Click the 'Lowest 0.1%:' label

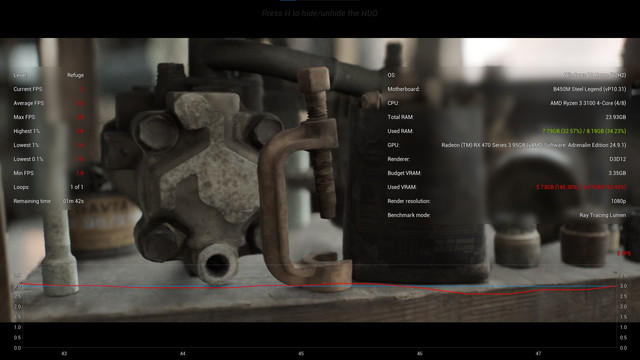coord(28,159)
